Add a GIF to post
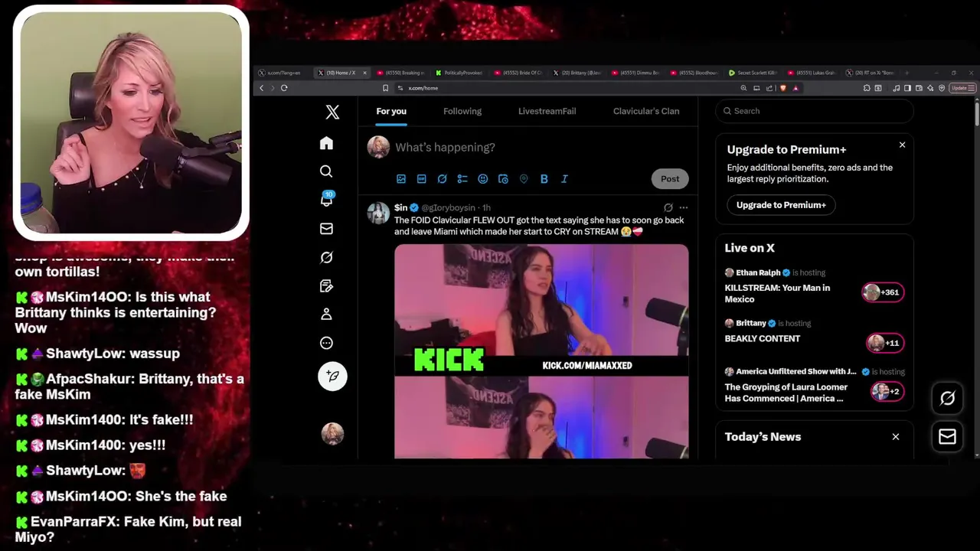980x551 pixels. point(421,178)
